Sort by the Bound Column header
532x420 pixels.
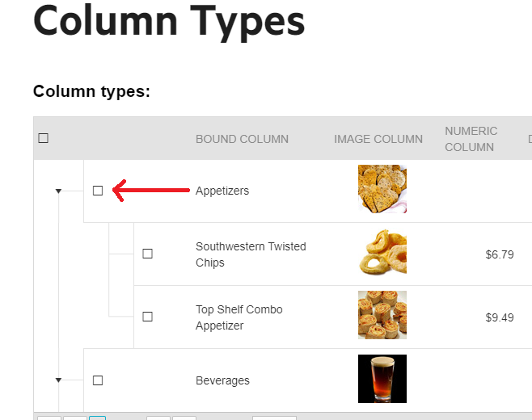[x=242, y=139]
